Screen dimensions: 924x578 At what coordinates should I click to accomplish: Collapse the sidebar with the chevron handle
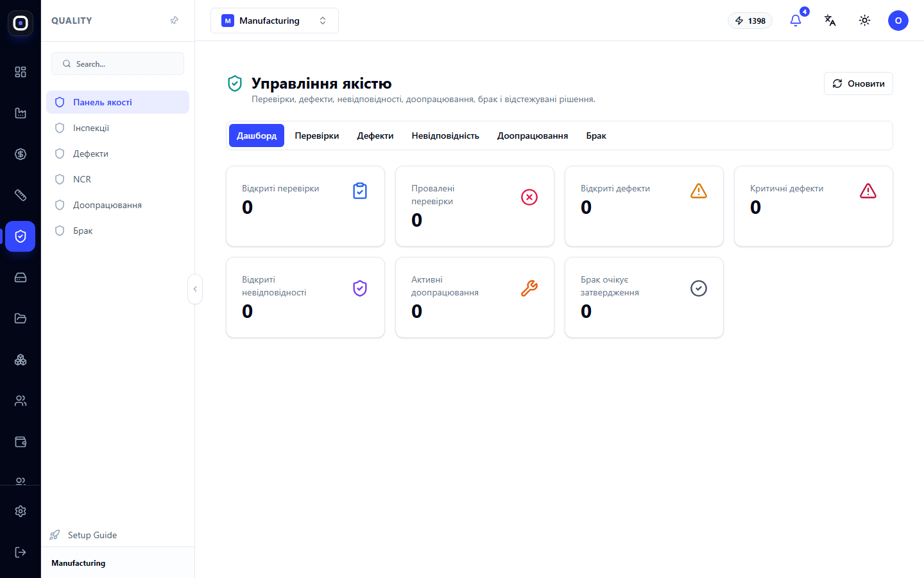195,289
